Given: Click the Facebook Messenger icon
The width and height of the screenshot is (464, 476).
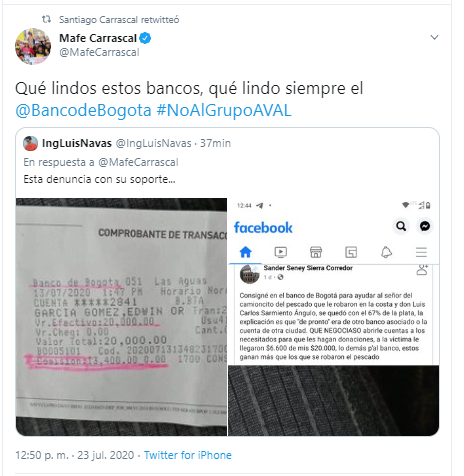Looking at the screenshot, I should tap(425, 226).
